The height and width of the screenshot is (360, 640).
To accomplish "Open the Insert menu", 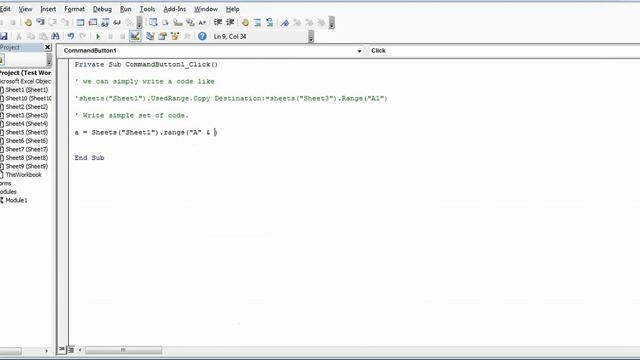I will (x=48, y=9).
